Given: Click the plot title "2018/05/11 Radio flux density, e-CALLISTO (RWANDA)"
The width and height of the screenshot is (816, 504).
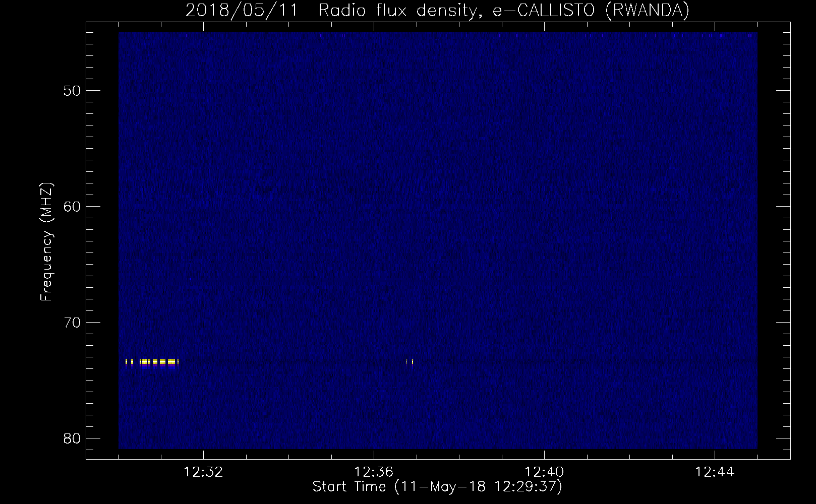Looking at the screenshot, I should (x=437, y=10).
